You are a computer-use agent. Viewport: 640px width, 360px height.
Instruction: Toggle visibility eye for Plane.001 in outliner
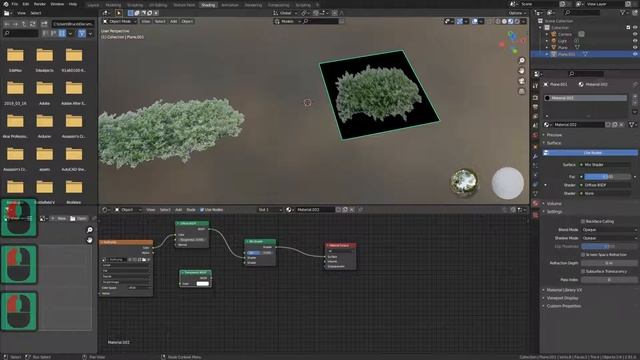635,54
